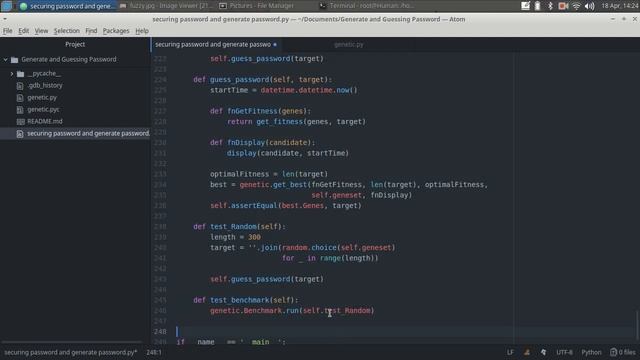Open the Packages menu

pos(116,31)
